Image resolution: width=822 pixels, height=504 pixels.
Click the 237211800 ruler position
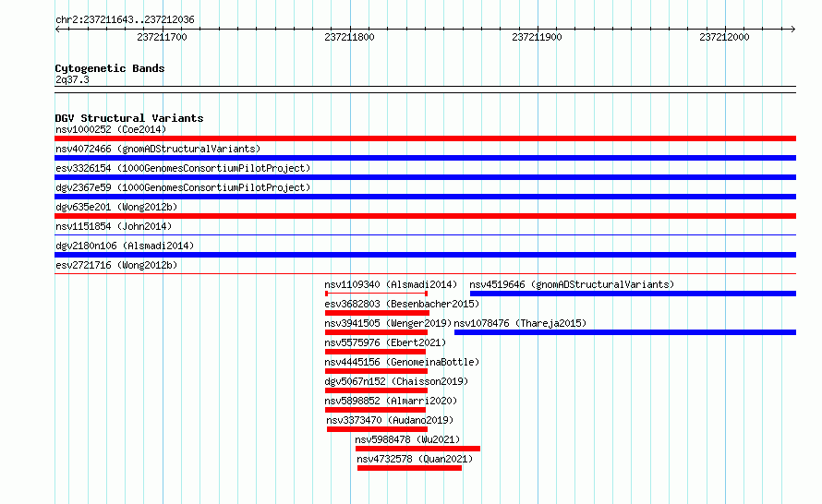click(350, 37)
